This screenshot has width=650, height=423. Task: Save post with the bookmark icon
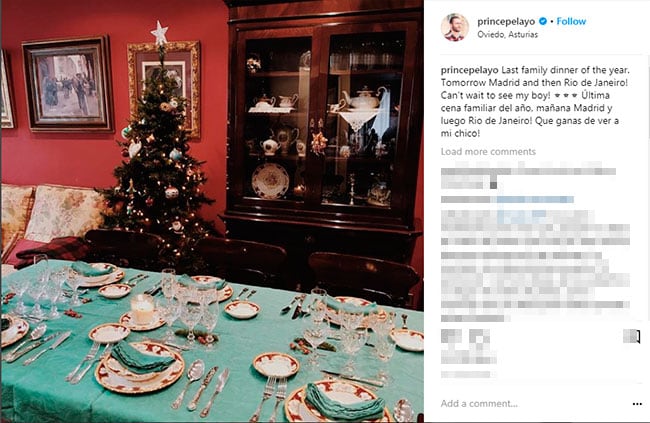click(x=633, y=336)
